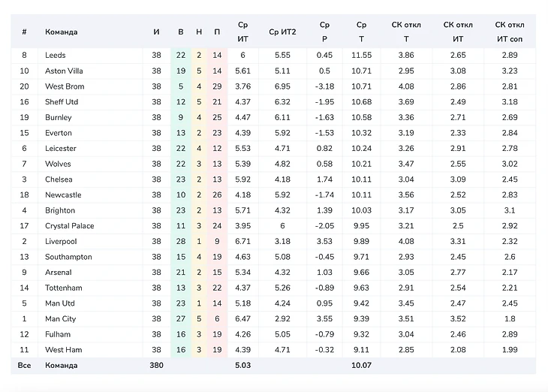
Task: Click the Crystal Palace team name
Action: 69,226
